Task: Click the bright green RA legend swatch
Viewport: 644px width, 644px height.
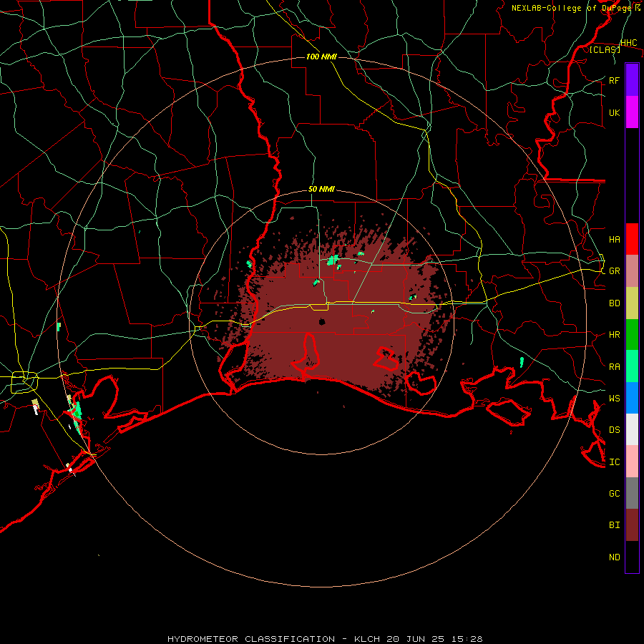Action: pos(632,366)
